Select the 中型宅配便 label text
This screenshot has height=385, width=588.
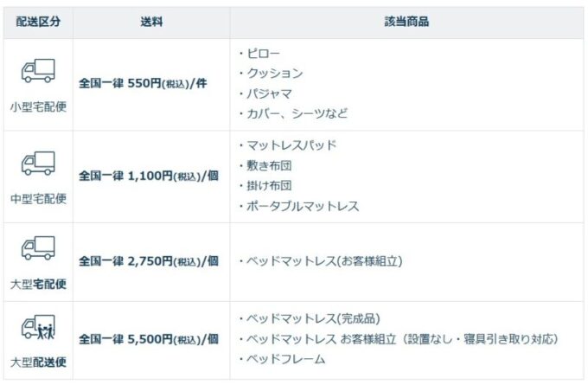(x=38, y=199)
